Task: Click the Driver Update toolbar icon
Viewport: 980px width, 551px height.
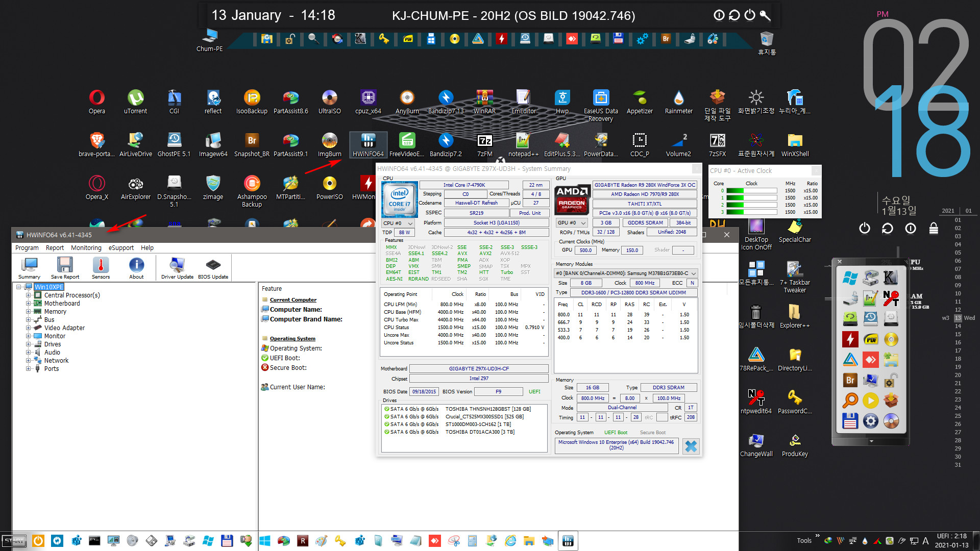Action: point(177,268)
